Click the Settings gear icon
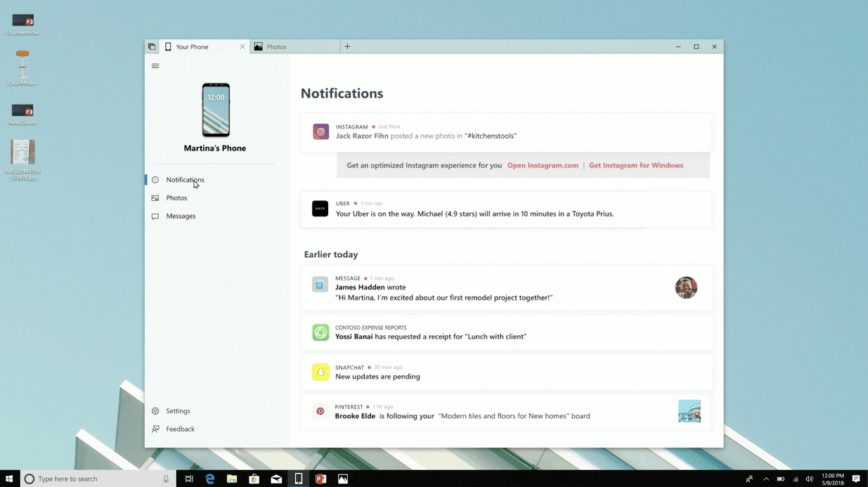This screenshot has height=487, width=868. pos(155,411)
